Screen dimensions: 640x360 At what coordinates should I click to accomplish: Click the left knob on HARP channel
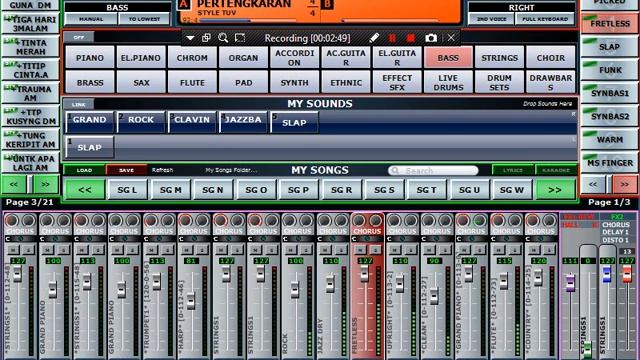click(x=185, y=220)
